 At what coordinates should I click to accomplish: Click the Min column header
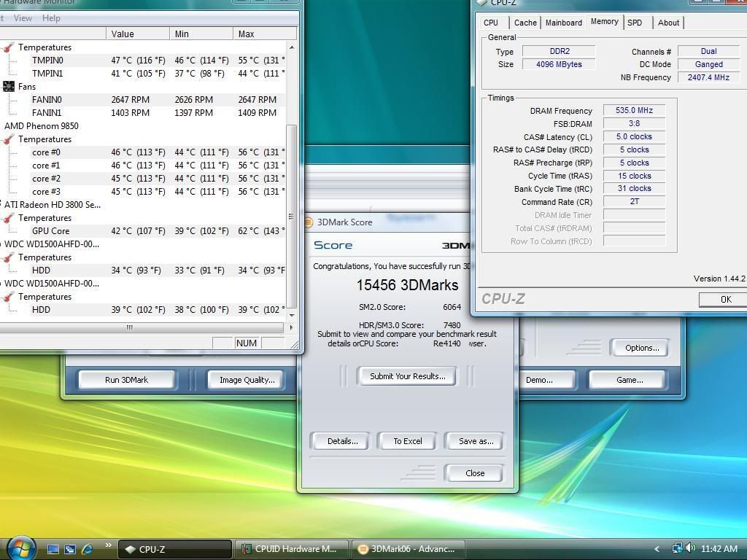[x=201, y=34]
